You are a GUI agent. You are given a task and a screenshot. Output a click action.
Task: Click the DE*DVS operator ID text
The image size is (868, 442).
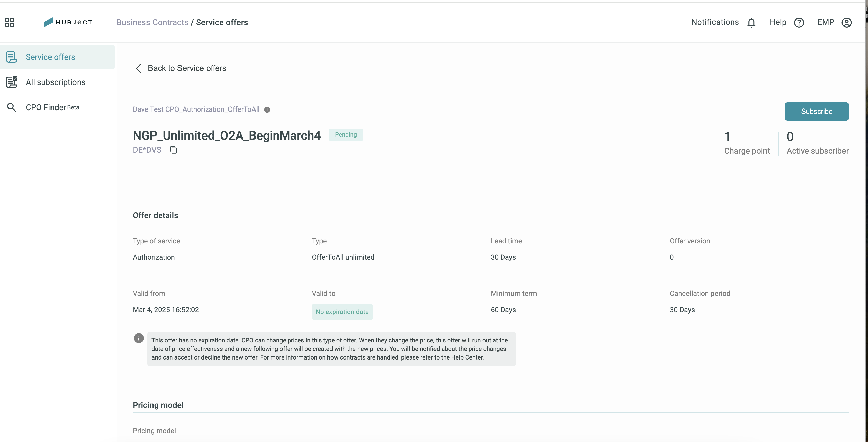(147, 150)
